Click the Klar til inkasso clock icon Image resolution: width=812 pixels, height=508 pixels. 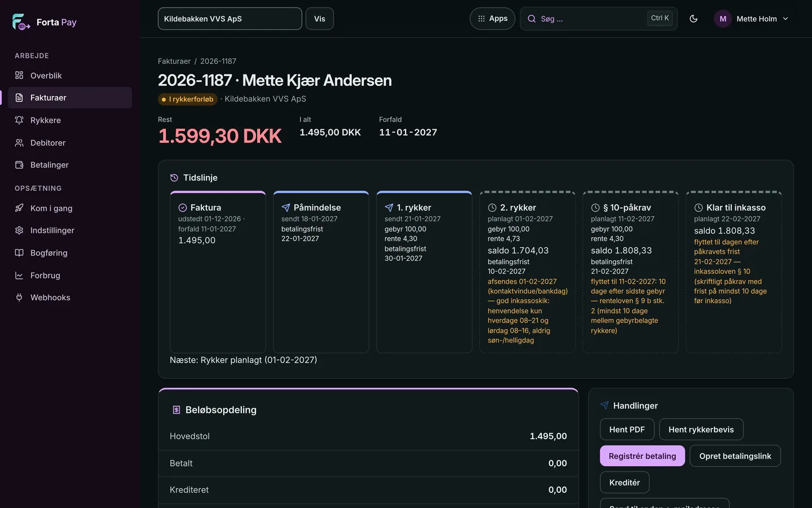click(x=699, y=208)
